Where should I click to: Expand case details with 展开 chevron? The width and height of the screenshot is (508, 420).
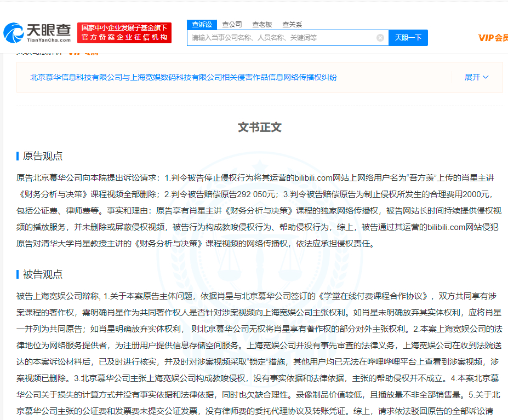tap(477, 77)
